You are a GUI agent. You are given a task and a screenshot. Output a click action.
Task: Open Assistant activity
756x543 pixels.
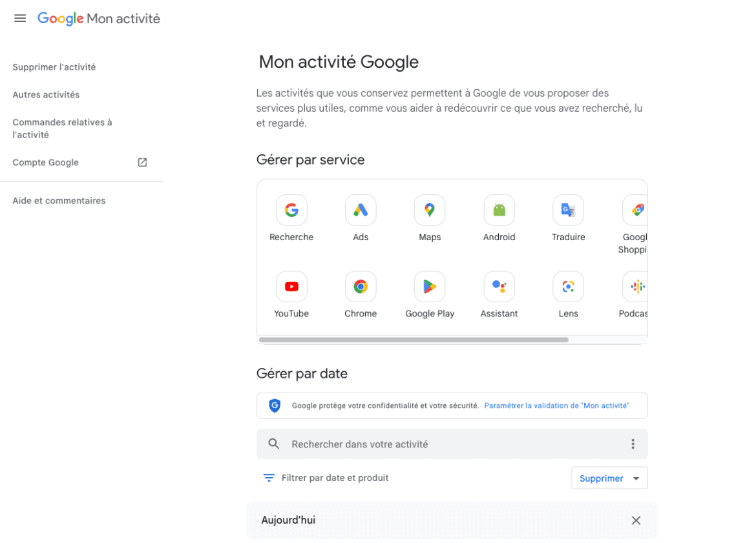499,287
